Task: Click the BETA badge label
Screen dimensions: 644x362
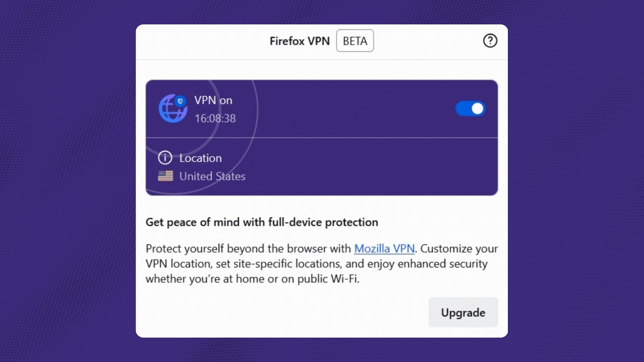Action: [355, 41]
